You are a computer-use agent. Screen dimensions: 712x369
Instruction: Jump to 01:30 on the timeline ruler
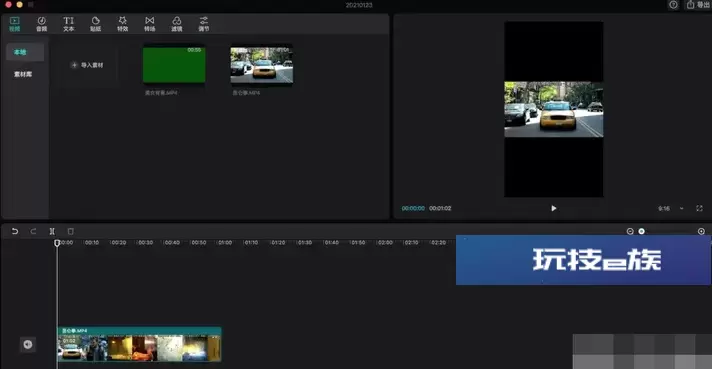point(305,242)
